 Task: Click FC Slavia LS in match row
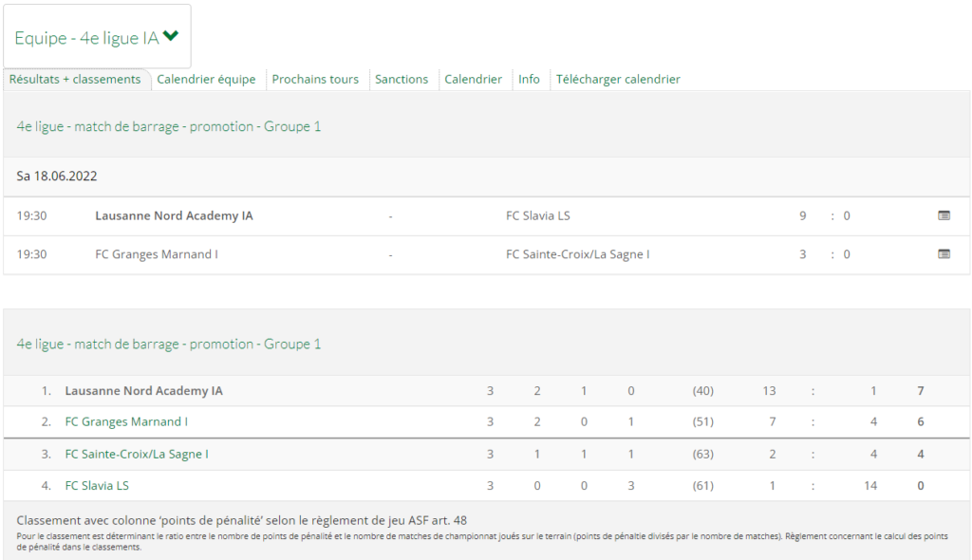pos(537,215)
